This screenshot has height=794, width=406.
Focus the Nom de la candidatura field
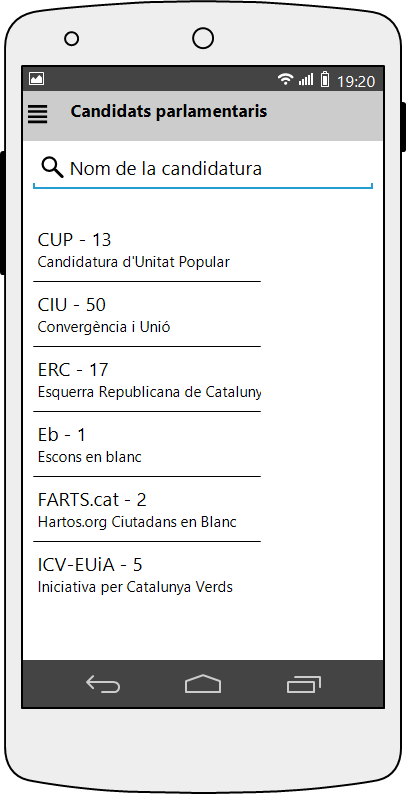[x=203, y=170]
